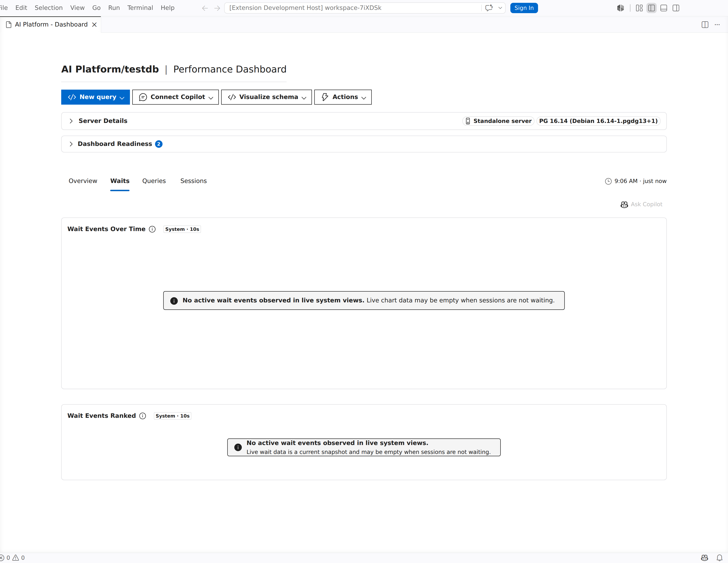
Task: Click the System · 10s badge for Wait Events Over Time
Action: (182, 229)
